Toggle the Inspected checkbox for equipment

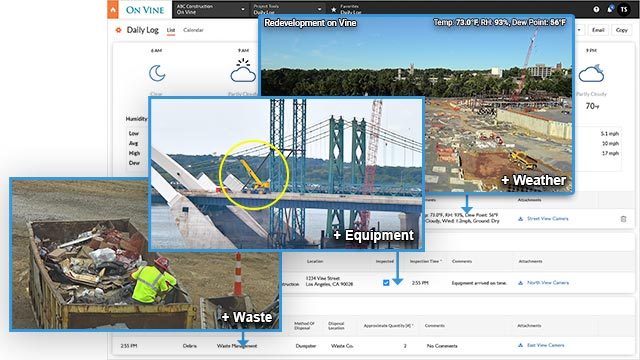386,282
